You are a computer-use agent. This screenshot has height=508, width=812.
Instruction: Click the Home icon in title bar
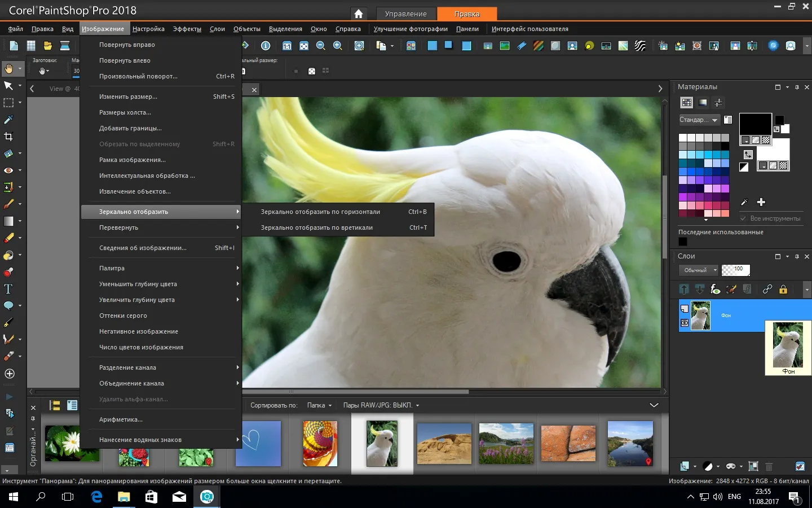pyautogui.click(x=358, y=14)
